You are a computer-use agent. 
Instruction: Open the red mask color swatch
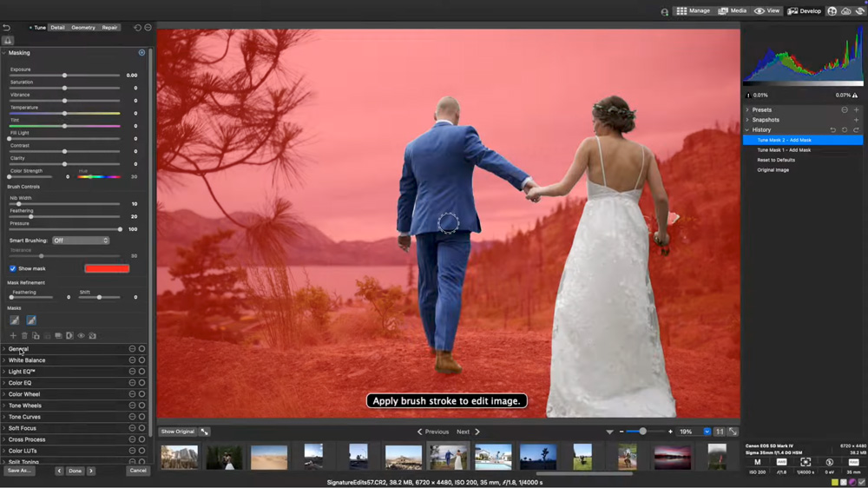click(x=107, y=268)
